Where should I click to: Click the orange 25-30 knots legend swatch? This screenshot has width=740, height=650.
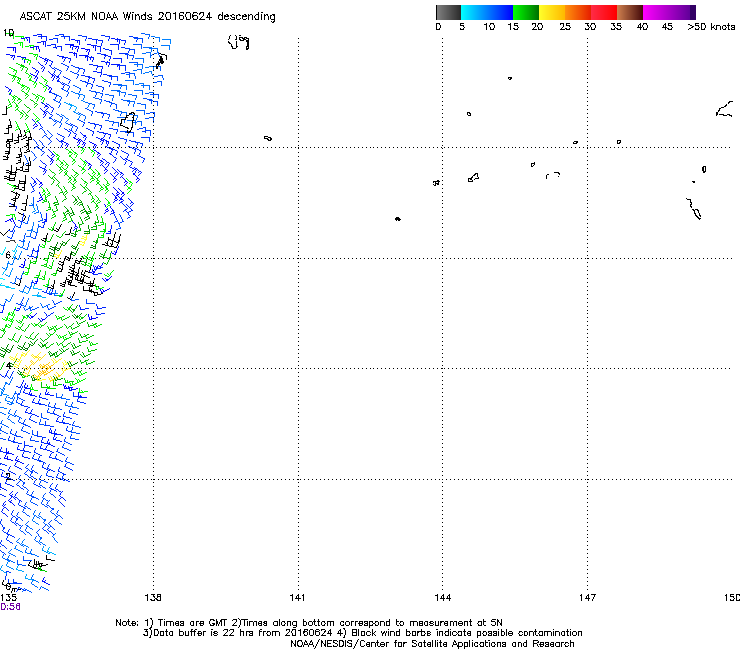click(x=578, y=12)
